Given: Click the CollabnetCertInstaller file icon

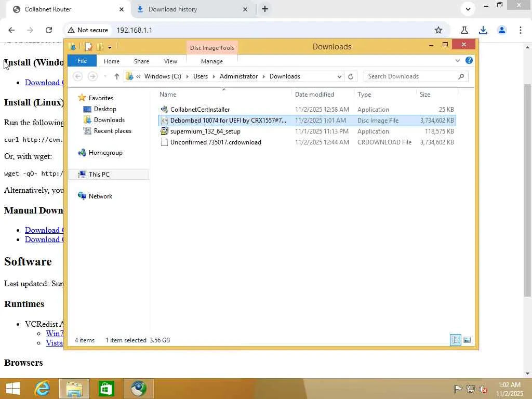Looking at the screenshot, I should (164, 109).
